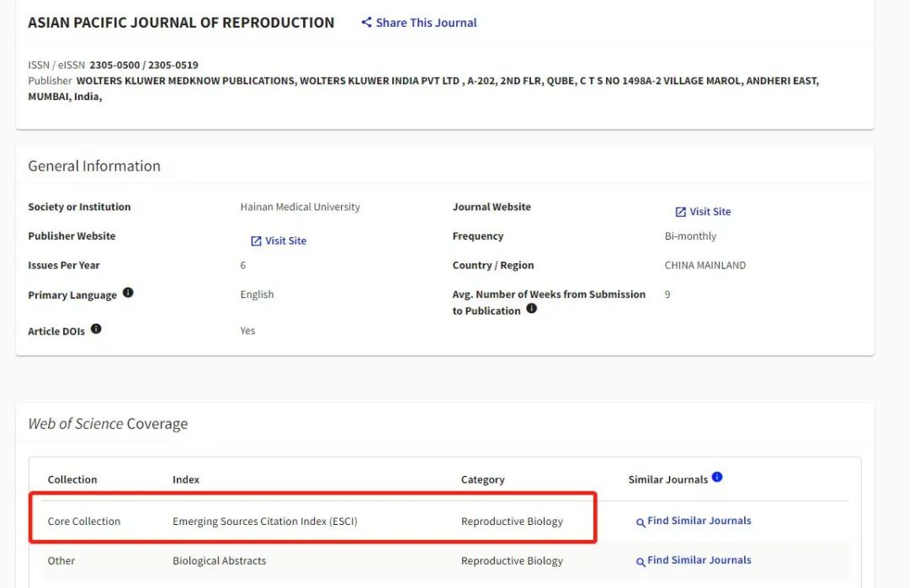Click the Core Collection cell
909x588 pixels.
[x=83, y=522]
